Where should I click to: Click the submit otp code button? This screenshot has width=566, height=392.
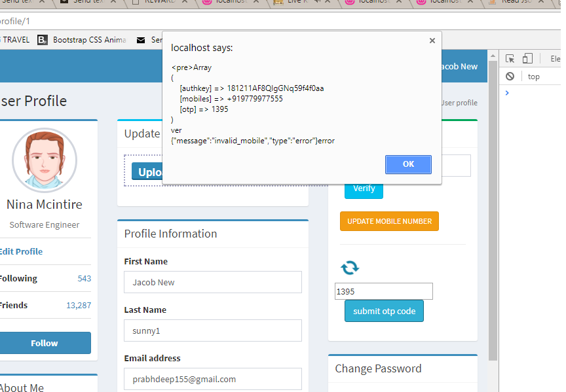click(384, 311)
